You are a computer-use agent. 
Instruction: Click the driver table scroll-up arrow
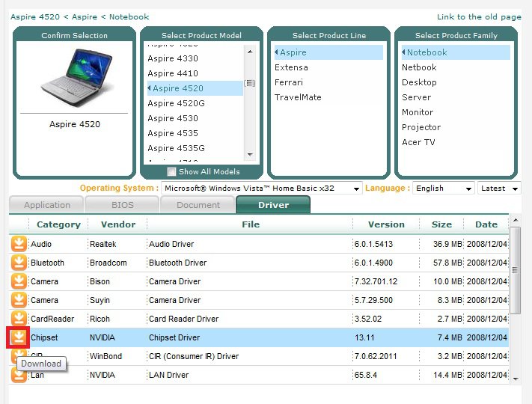click(x=516, y=220)
